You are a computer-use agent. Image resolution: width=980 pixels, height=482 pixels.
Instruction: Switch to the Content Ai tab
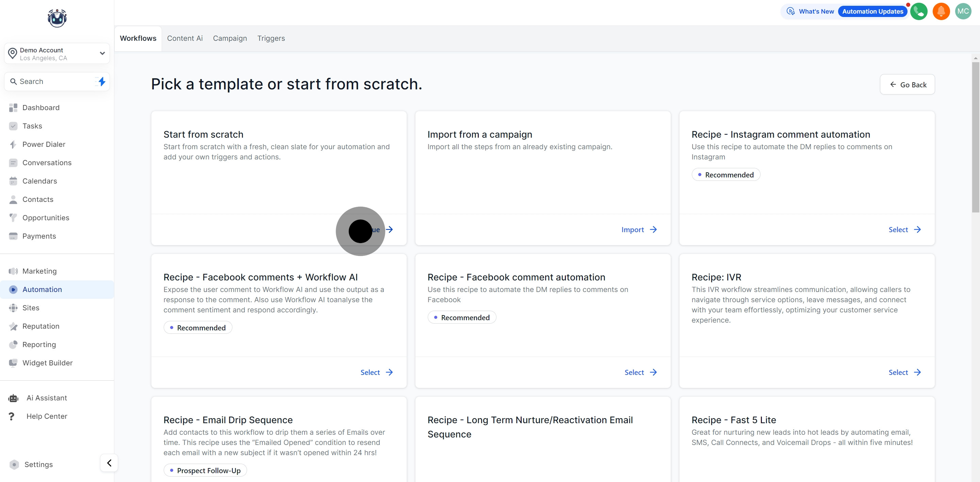[184, 38]
